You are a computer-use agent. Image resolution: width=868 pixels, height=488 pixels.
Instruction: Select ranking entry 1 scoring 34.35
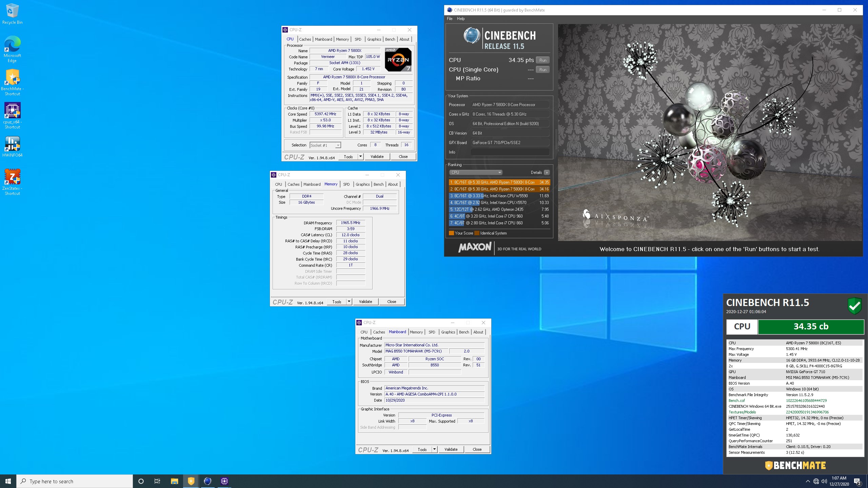point(499,182)
